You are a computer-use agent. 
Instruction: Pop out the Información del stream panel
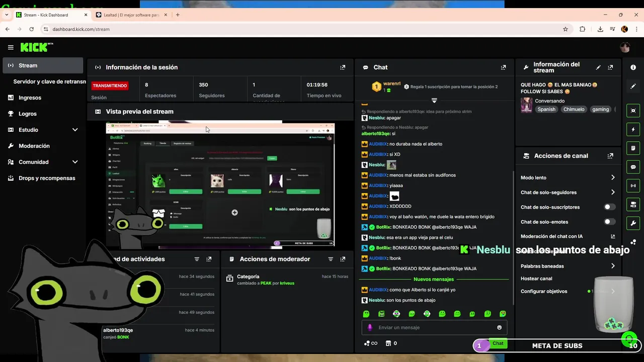point(610,67)
